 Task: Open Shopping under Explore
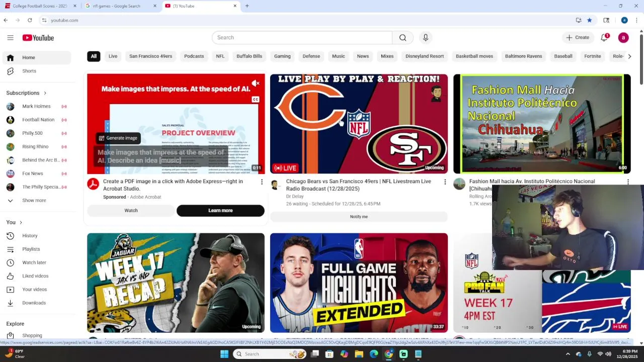32,335
